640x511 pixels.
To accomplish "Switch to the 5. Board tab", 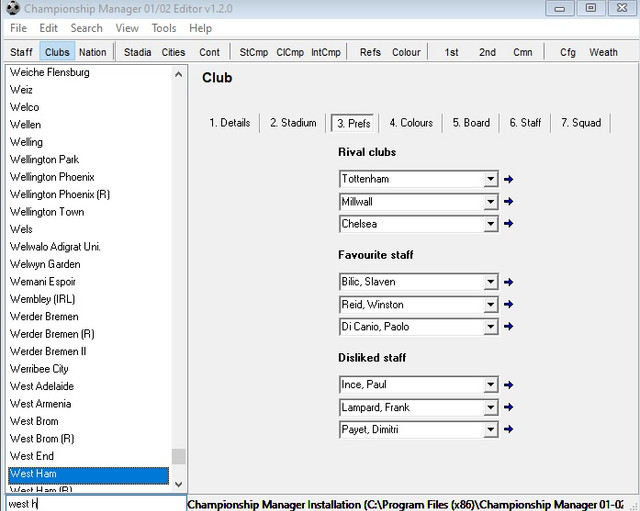I will 471,123.
